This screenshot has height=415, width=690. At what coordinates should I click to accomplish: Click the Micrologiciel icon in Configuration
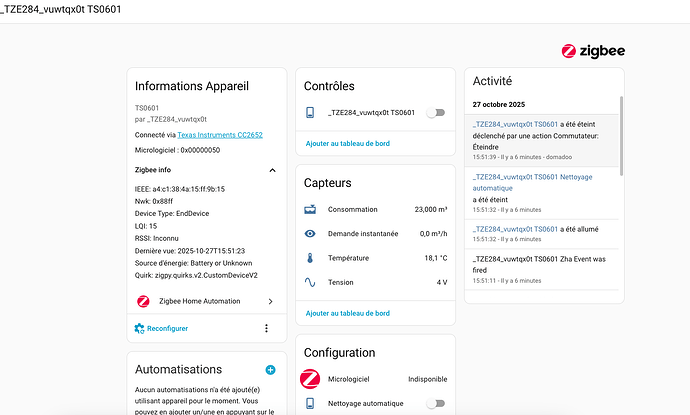[x=310, y=379]
